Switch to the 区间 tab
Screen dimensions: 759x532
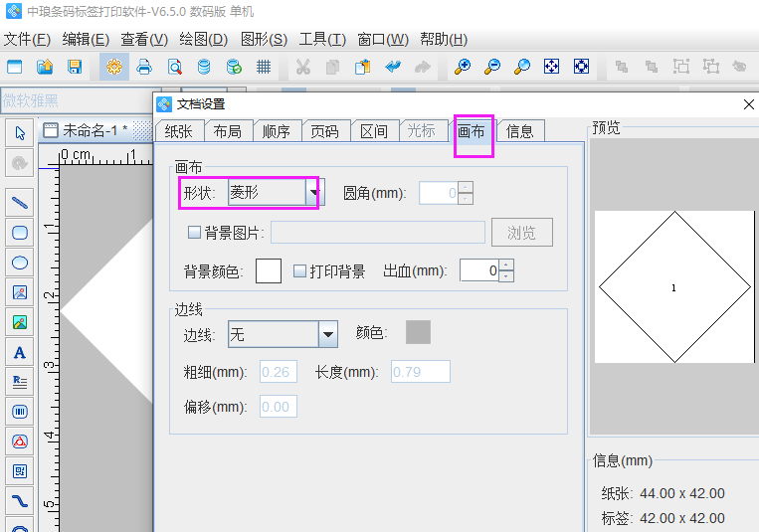(374, 131)
